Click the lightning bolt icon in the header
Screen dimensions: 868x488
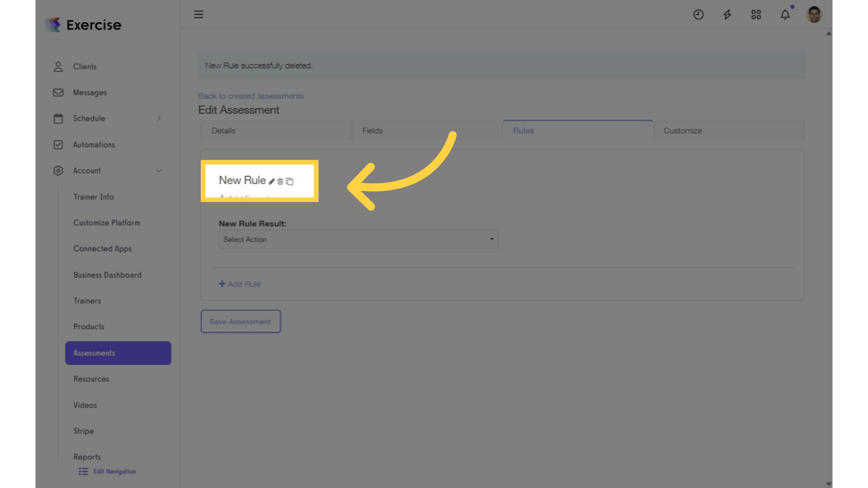point(727,14)
